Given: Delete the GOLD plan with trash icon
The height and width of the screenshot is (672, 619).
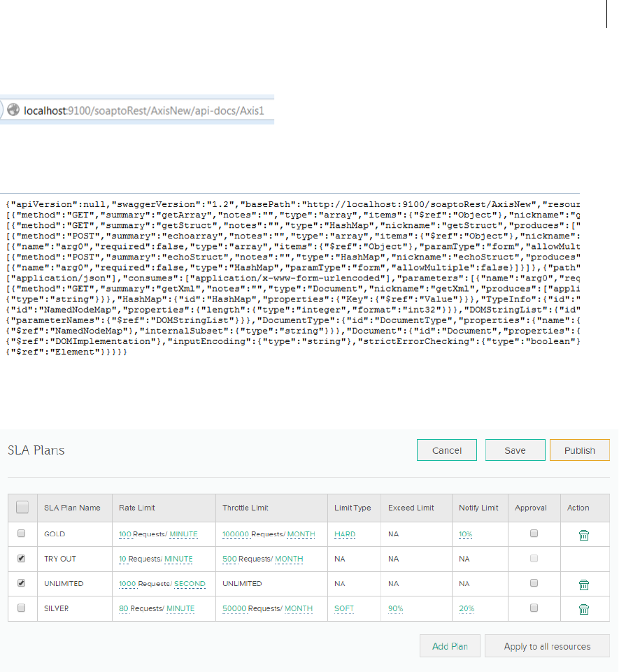Looking at the screenshot, I should tap(583, 535).
